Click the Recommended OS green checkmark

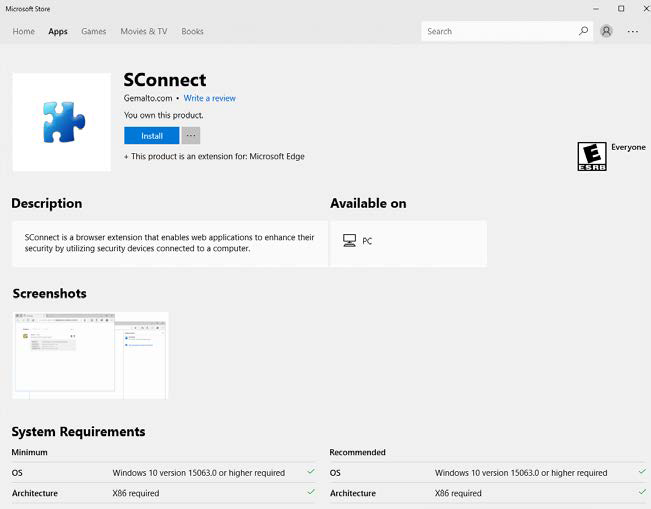coord(642,472)
